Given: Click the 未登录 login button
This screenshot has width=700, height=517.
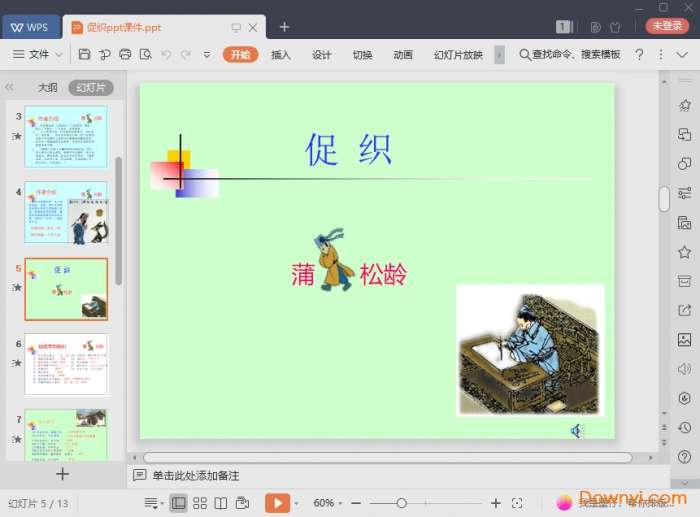Looking at the screenshot, I should click(x=667, y=26).
